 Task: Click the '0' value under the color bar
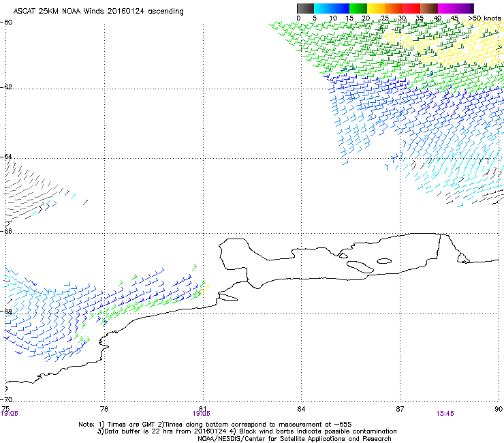pos(298,18)
